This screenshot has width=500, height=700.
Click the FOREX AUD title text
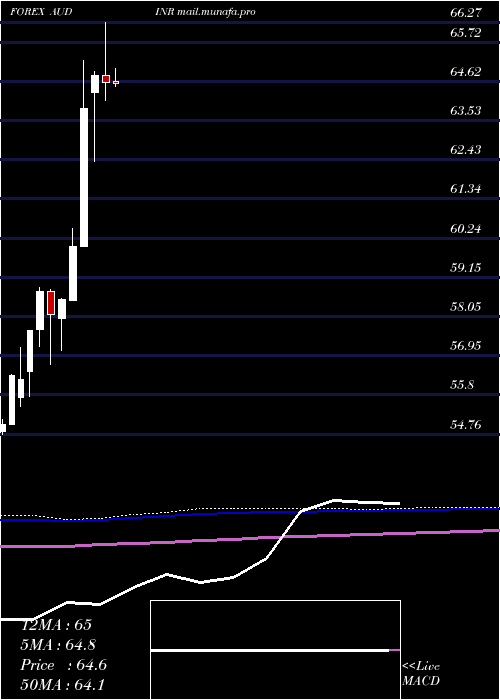pos(41,12)
